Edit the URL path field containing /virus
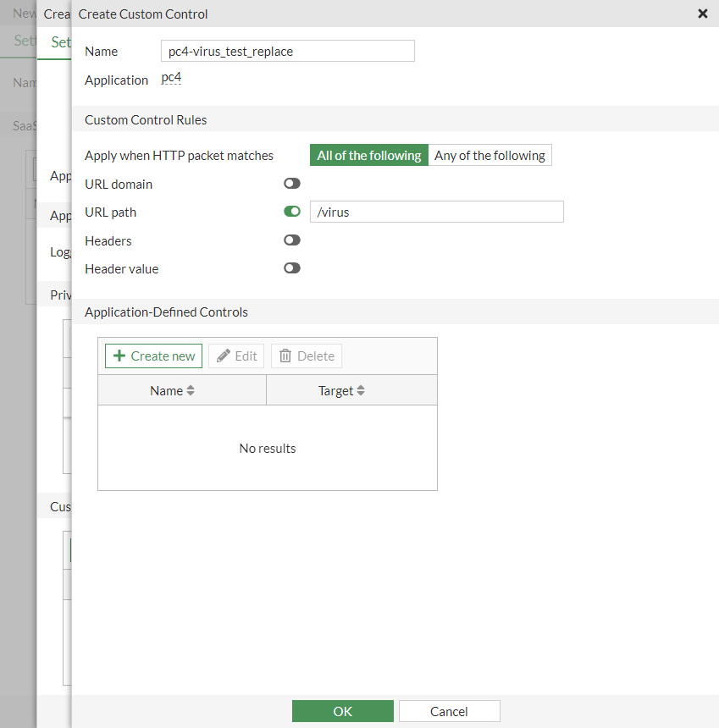This screenshot has width=719, height=728. [437, 212]
